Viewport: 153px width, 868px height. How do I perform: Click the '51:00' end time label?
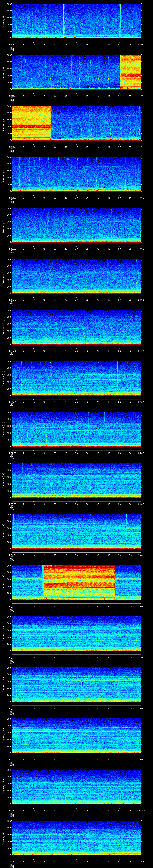coord(141,351)
